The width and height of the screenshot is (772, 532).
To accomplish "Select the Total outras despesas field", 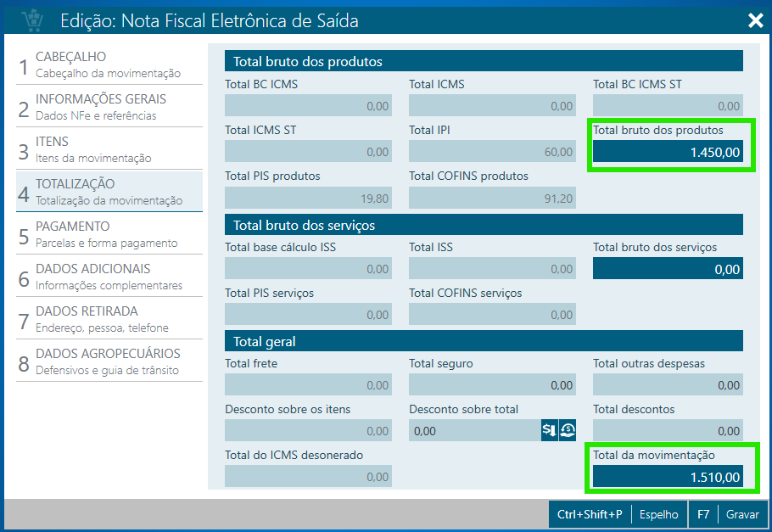I will [x=667, y=385].
